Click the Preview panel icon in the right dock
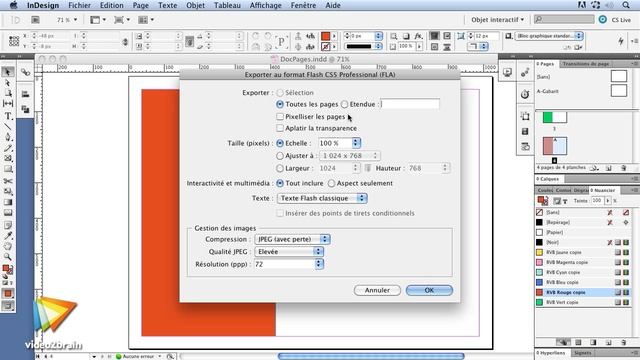 (x=507, y=73)
